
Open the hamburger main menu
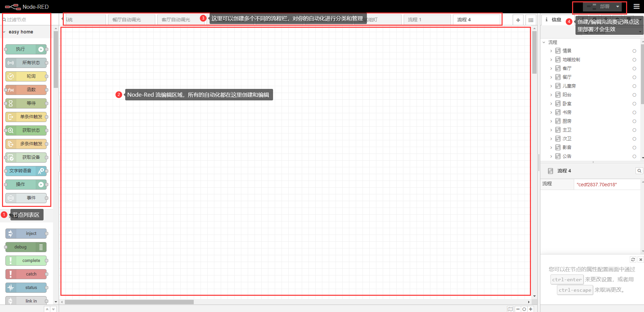click(637, 6)
